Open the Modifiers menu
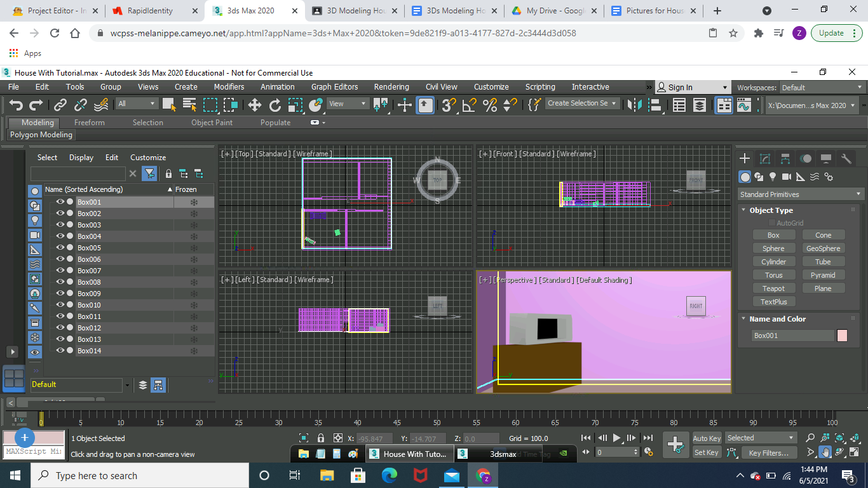The width and height of the screenshot is (868, 488). click(229, 87)
